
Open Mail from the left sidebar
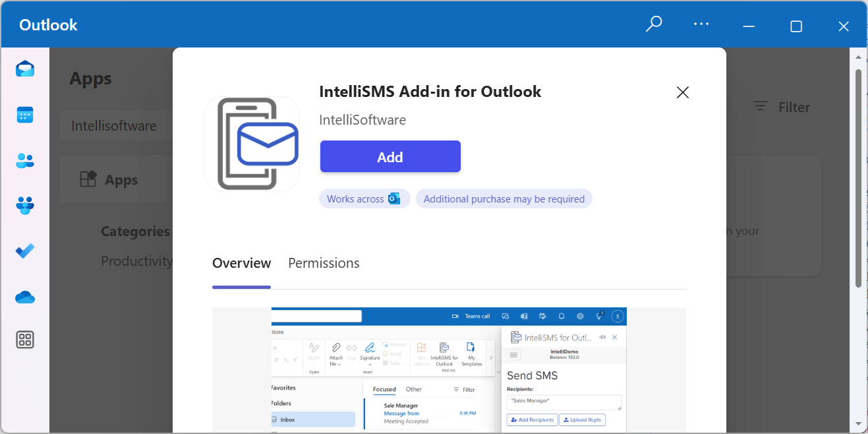tap(24, 68)
